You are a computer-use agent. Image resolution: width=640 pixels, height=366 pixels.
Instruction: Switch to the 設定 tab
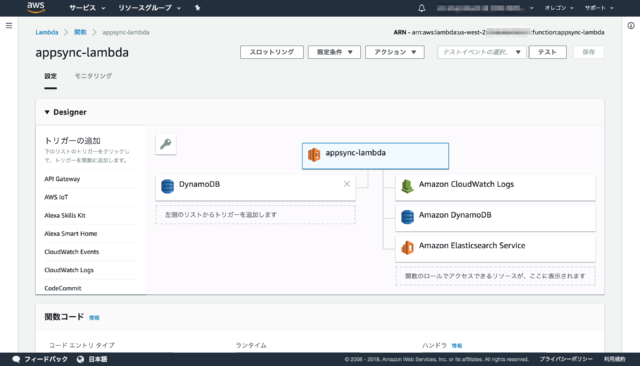pos(51,76)
